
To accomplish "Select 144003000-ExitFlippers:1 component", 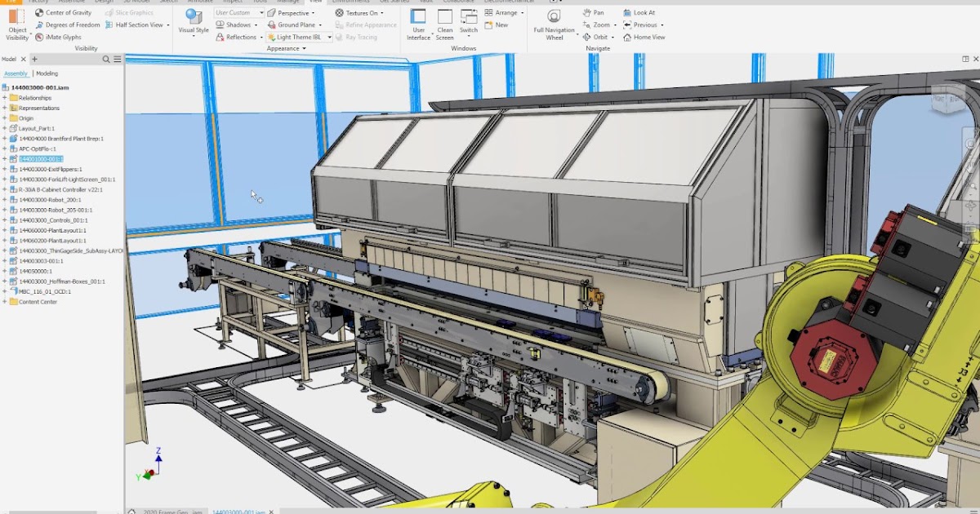I will point(51,170).
